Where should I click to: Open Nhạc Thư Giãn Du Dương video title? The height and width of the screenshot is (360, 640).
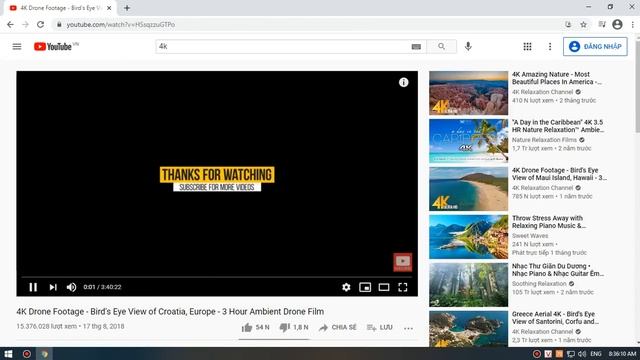coord(558,270)
